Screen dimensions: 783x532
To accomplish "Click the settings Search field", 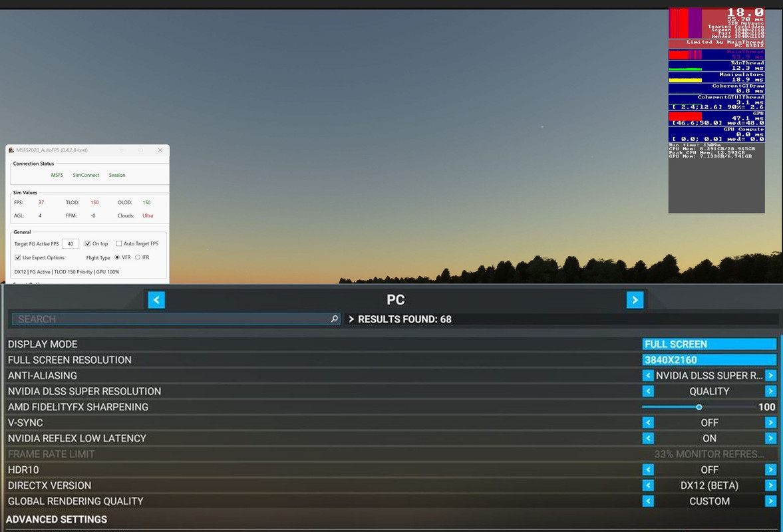I will 176,319.
